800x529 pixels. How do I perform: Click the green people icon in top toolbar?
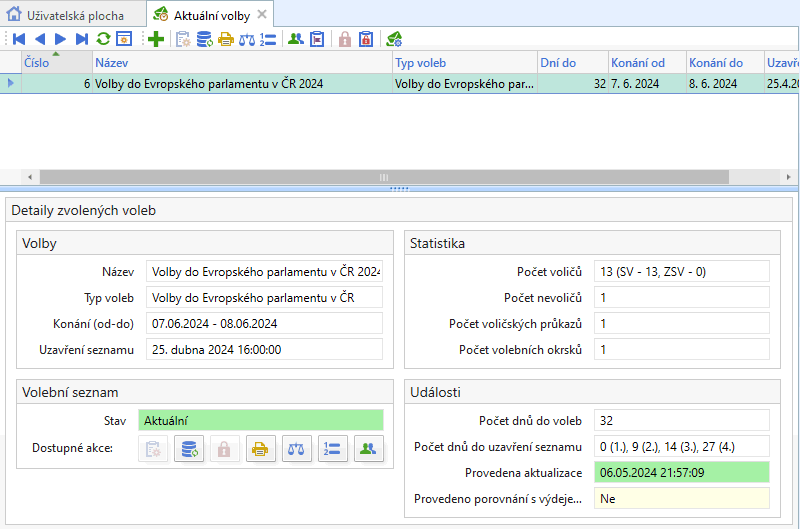(x=295, y=39)
